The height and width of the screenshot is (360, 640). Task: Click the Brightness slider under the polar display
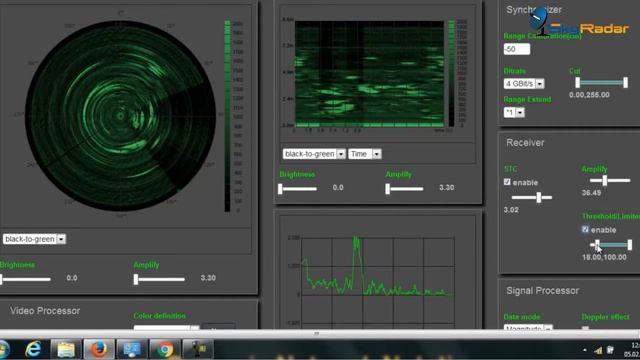click(25, 279)
